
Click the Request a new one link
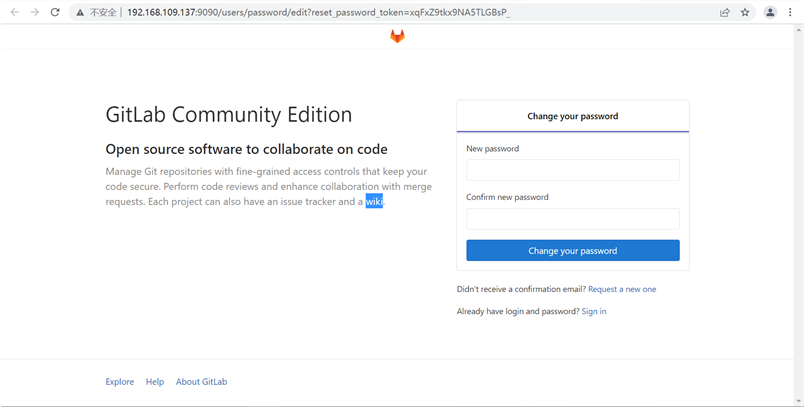pyautogui.click(x=622, y=289)
